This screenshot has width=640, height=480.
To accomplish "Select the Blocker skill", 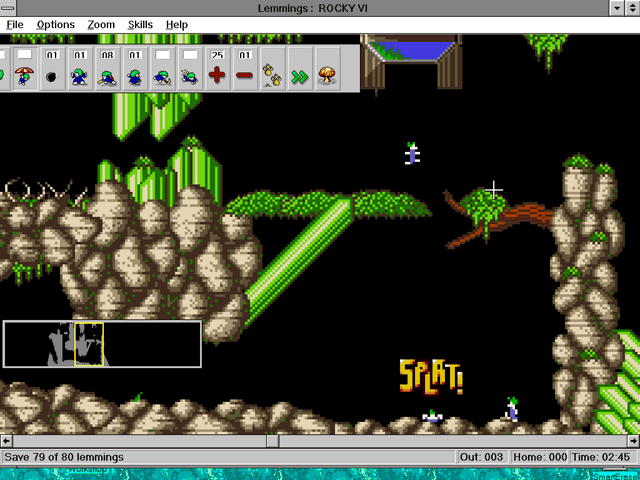I will (80, 68).
